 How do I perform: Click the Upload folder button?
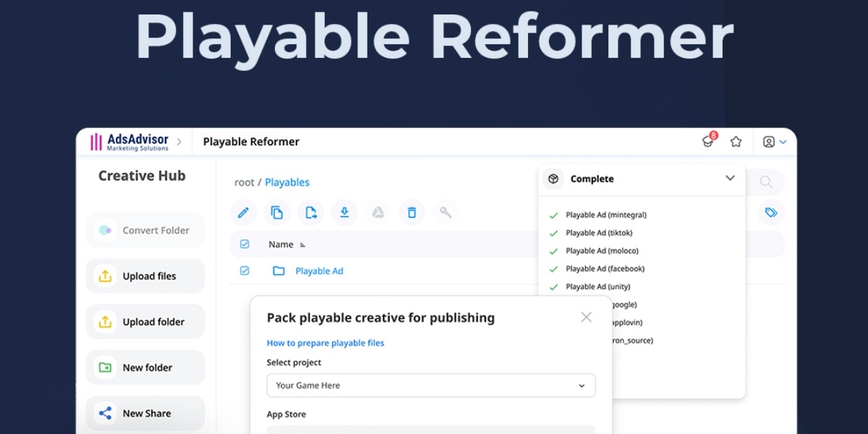click(x=145, y=322)
